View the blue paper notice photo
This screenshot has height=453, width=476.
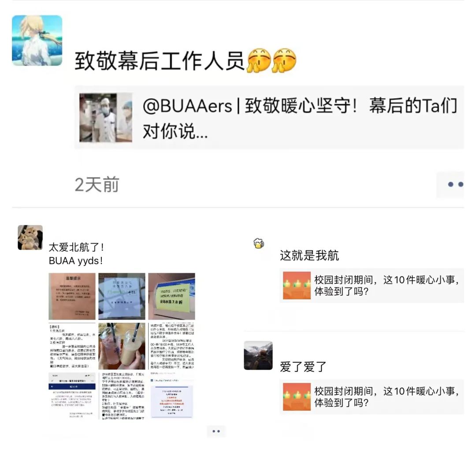click(122, 296)
